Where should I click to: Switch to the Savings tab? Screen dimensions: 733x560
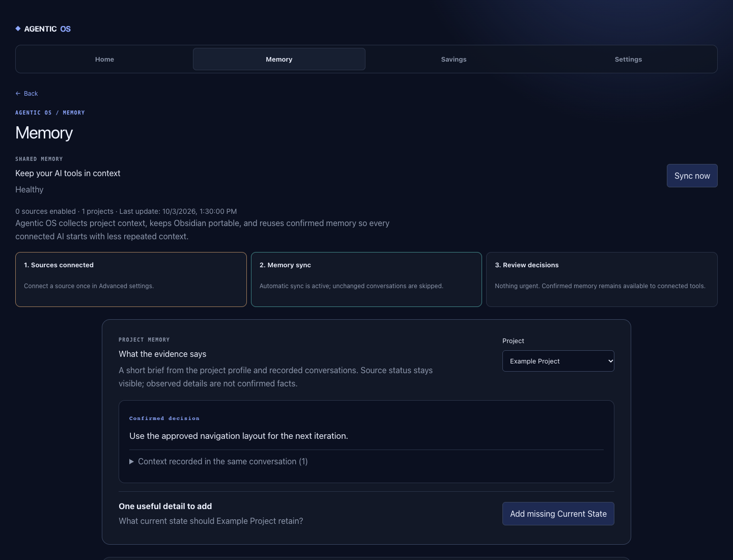(x=454, y=59)
